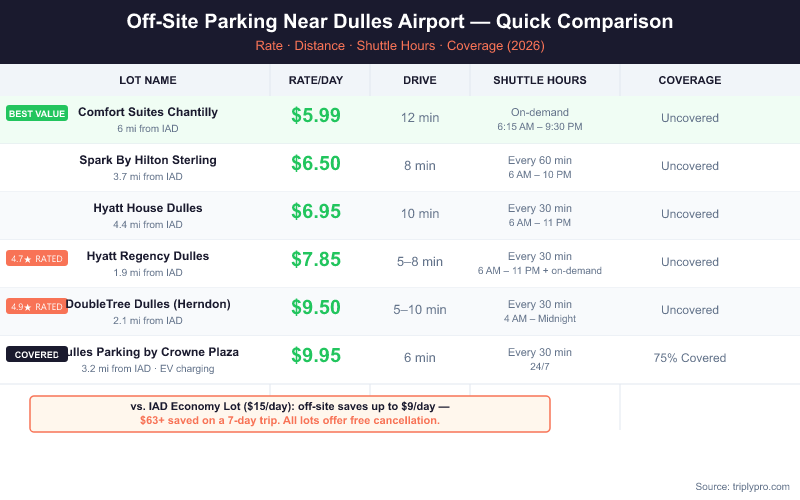Click the DRIVE column header
Image resolution: width=800 pixels, height=500 pixels.
pyautogui.click(x=419, y=80)
